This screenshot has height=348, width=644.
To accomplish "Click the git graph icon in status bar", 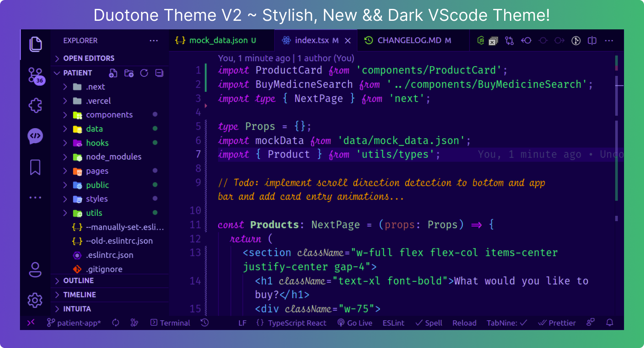I will (x=134, y=323).
